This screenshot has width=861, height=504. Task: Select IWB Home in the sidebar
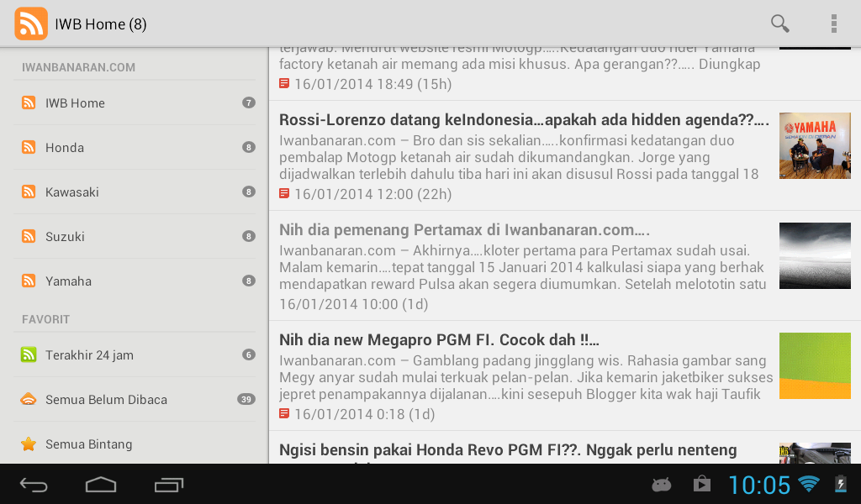point(135,102)
